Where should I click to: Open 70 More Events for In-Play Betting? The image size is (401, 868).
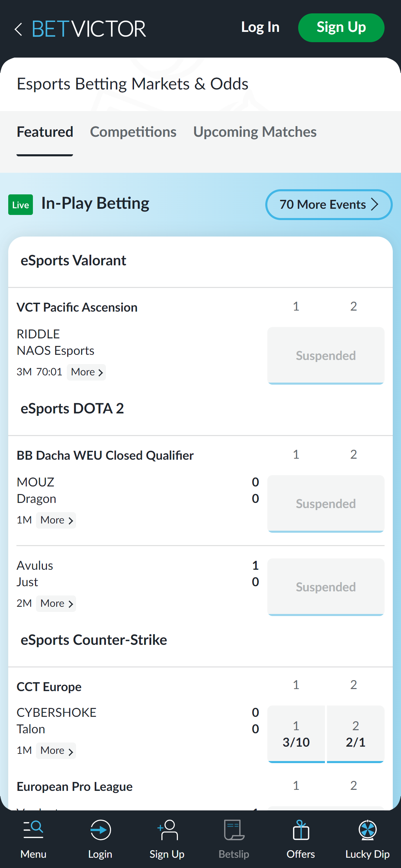[328, 204]
